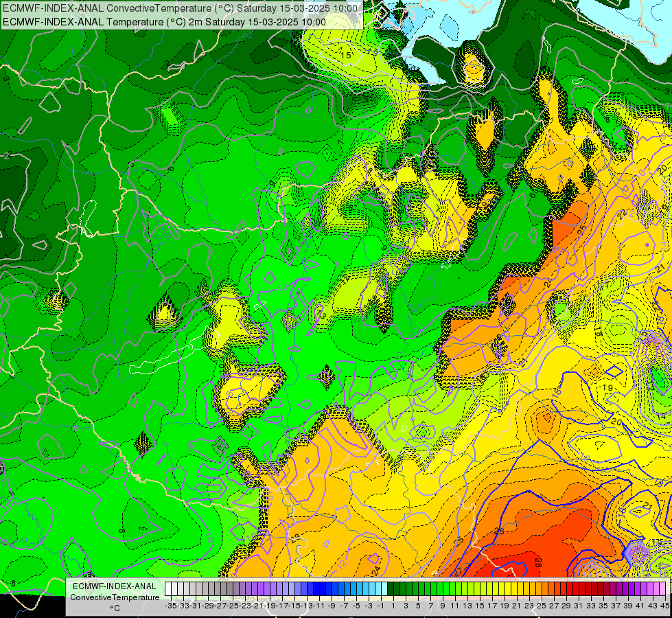Click the Temperature 2m title line
672x618 pixels.
164,22
